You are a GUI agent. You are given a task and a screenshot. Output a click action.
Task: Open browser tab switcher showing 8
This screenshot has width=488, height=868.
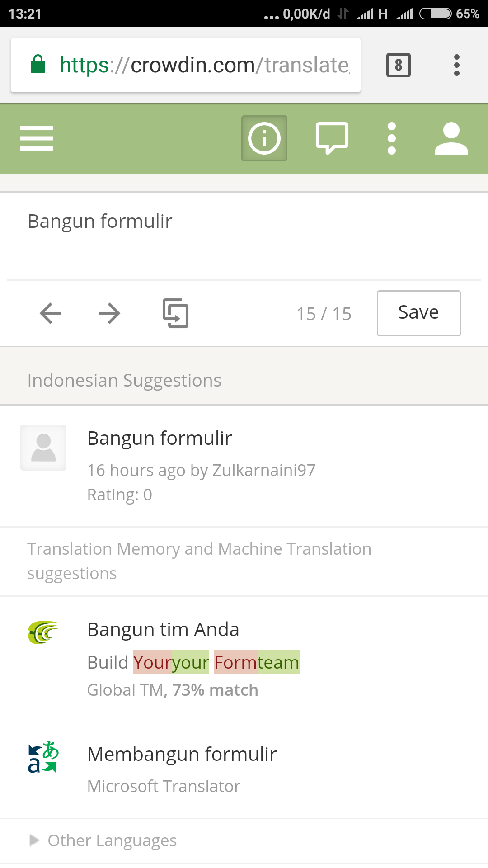click(398, 65)
